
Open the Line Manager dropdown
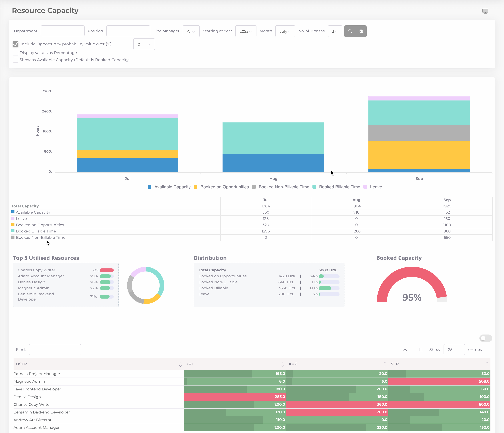[x=191, y=31]
